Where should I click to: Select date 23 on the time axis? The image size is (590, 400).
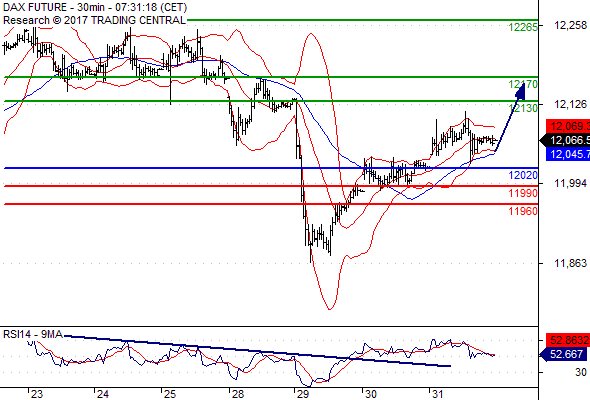36,394
